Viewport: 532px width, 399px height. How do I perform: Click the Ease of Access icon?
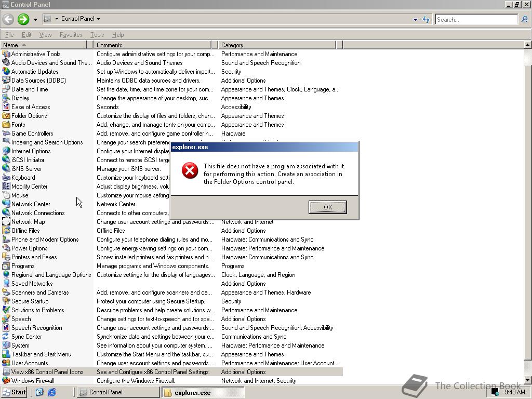point(6,107)
